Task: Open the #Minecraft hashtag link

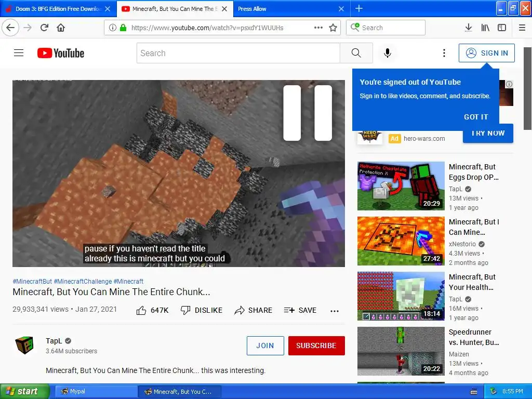Action: click(x=128, y=281)
